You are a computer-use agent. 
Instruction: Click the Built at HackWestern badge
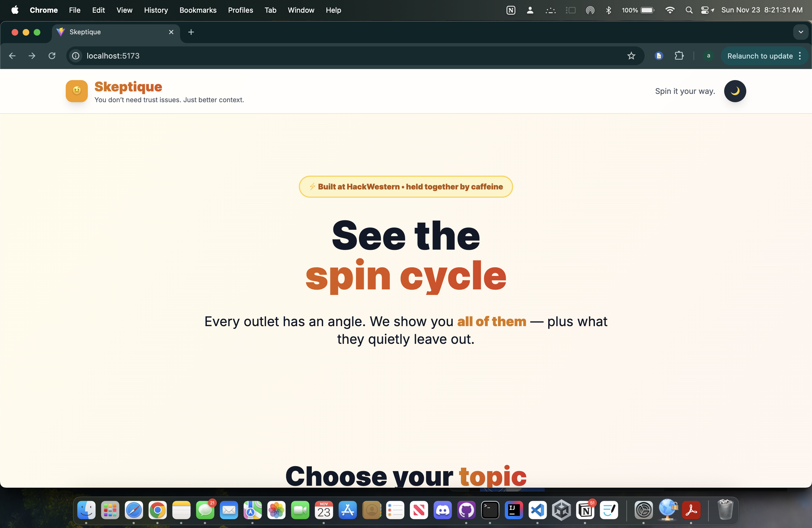pyautogui.click(x=406, y=187)
